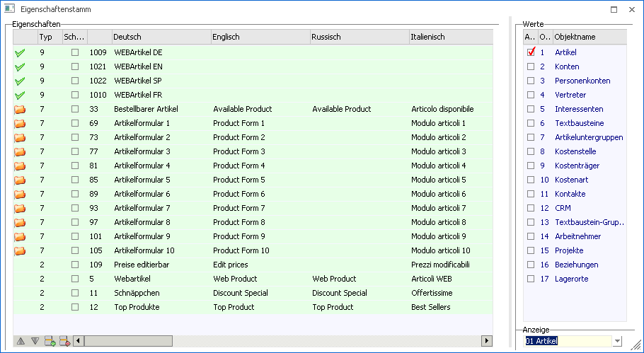Sort by the Typ column header
This screenshot has height=353, width=644.
pyautogui.click(x=49, y=37)
